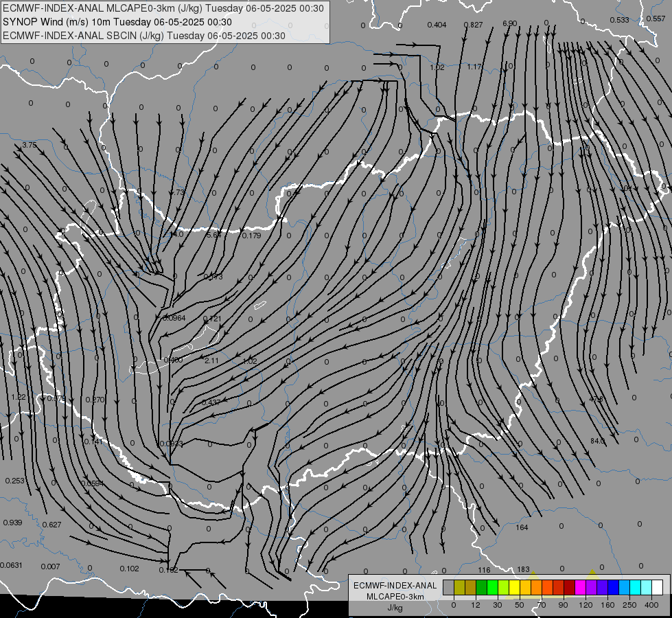Click the SBCIN header line
The height and width of the screenshot is (618, 672).
coord(144,36)
